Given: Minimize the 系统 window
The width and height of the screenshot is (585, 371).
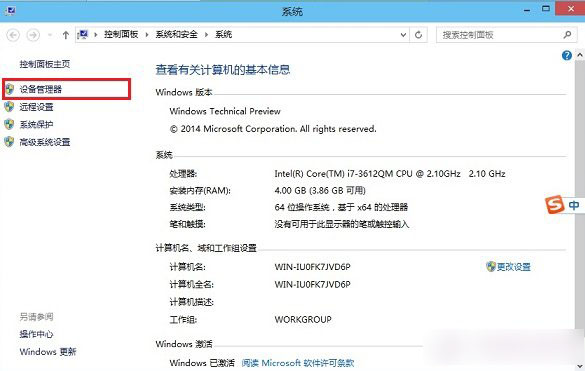Looking at the screenshot, I should pyautogui.click(x=527, y=10).
